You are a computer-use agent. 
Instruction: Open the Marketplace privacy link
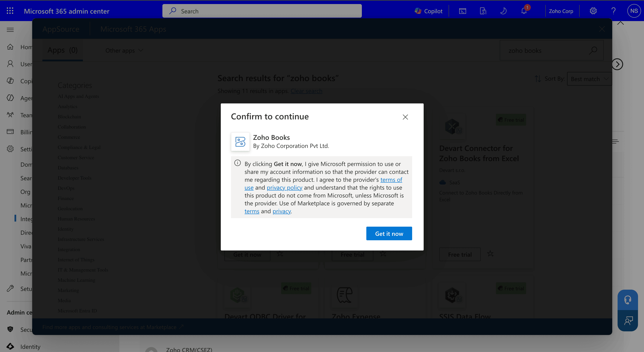(282, 211)
